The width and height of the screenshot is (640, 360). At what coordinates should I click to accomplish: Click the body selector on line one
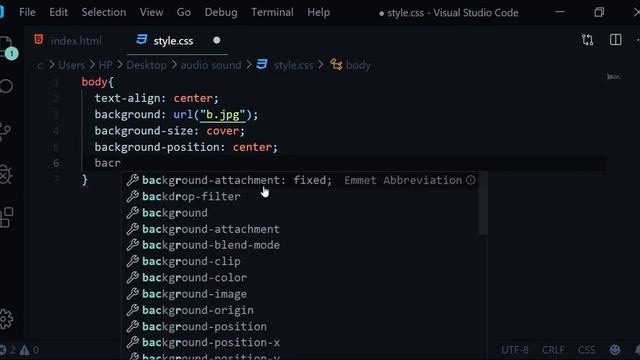(94, 82)
